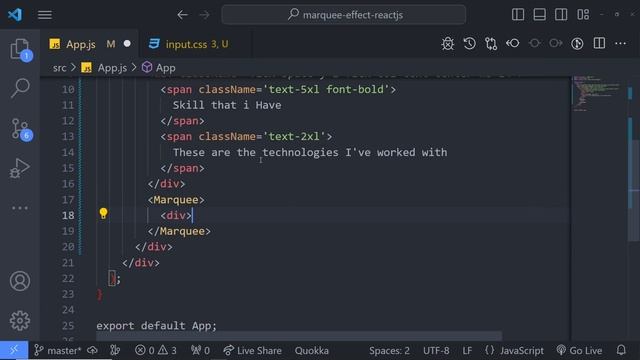Viewport: 640px width, 360px height.
Task: Open the hamburger application menu
Action: 45,15
